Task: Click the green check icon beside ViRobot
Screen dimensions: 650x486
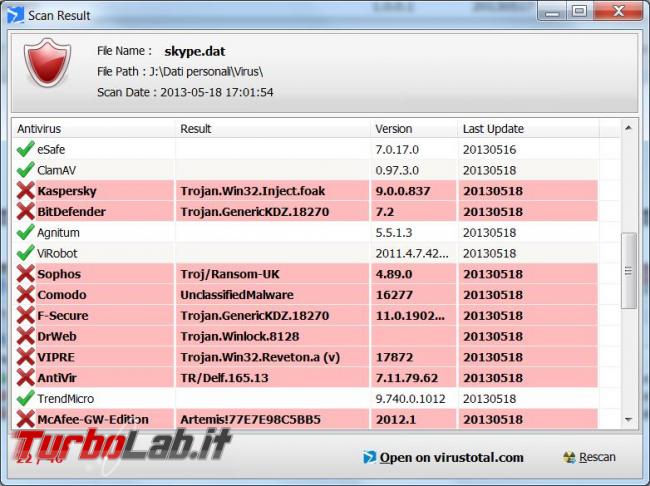Action: click(x=25, y=253)
